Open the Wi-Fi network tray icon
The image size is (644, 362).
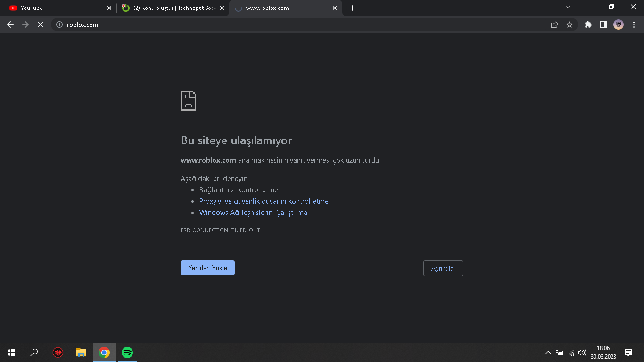coord(571,353)
